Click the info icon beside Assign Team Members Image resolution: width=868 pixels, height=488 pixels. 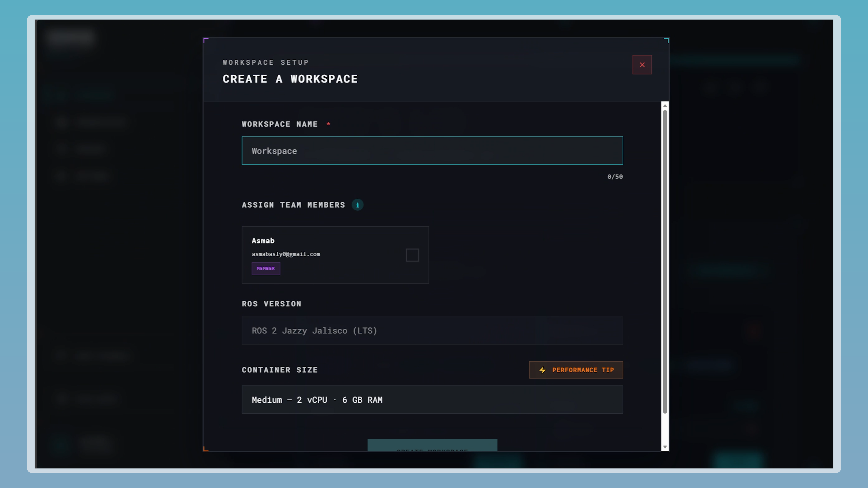358,205
